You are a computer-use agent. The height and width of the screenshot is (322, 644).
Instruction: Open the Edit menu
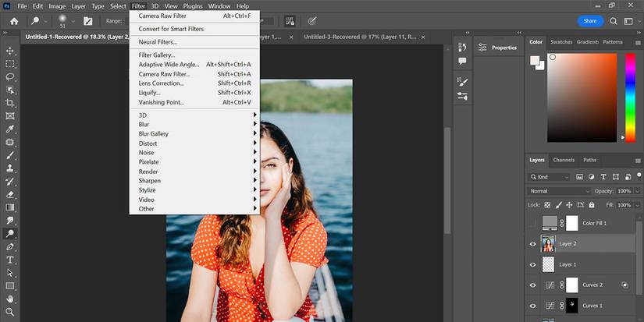(37, 6)
